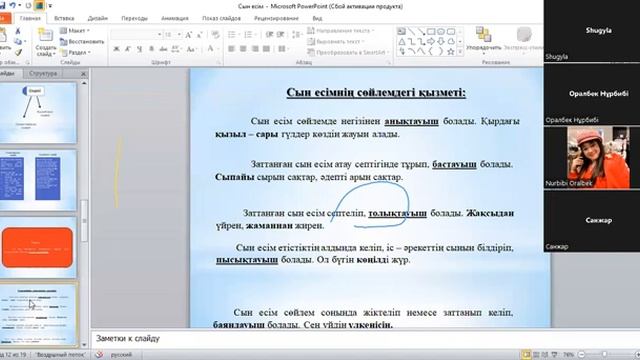Open the Макет layout dropdown
640x360 pixels.
tap(75, 31)
